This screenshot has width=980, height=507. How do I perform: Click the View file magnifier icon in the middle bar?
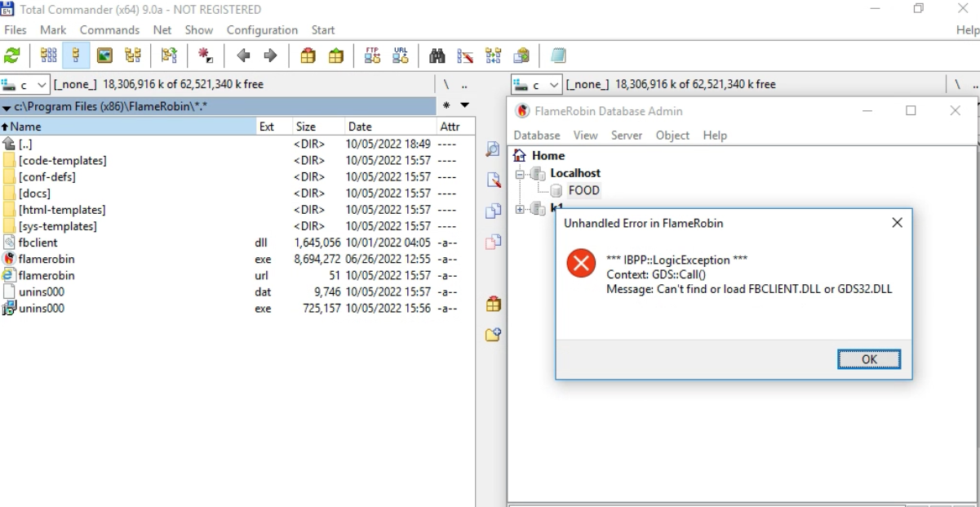coord(492,149)
